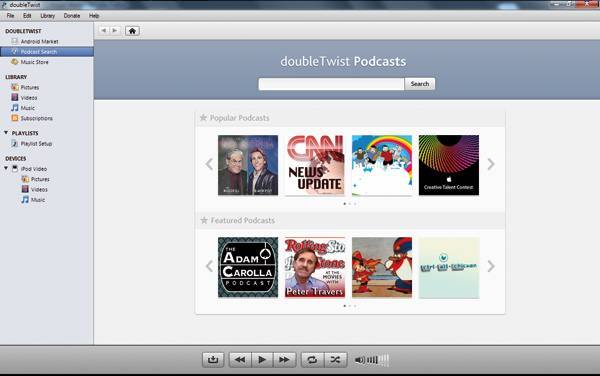
Task: Select first Popular Podcasts page dot
Action: (x=345, y=204)
